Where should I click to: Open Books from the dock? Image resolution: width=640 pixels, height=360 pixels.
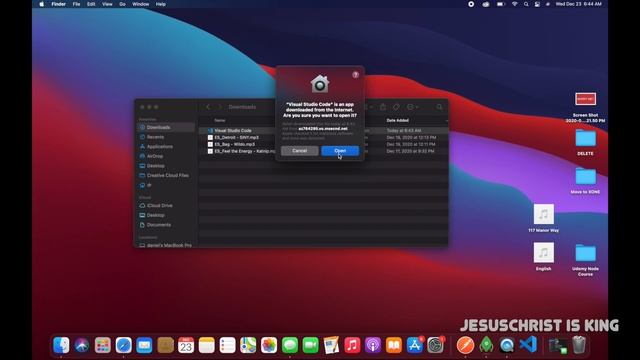click(394, 345)
